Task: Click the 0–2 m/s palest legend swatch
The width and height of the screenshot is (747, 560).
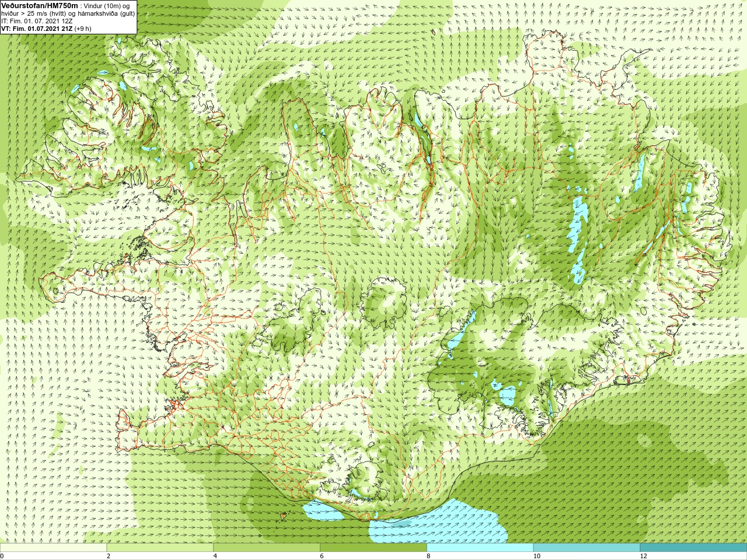Action: [54, 548]
